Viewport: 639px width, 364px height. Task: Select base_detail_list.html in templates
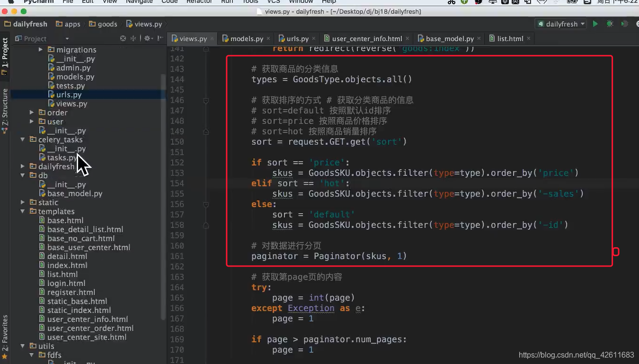[x=81, y=229]
